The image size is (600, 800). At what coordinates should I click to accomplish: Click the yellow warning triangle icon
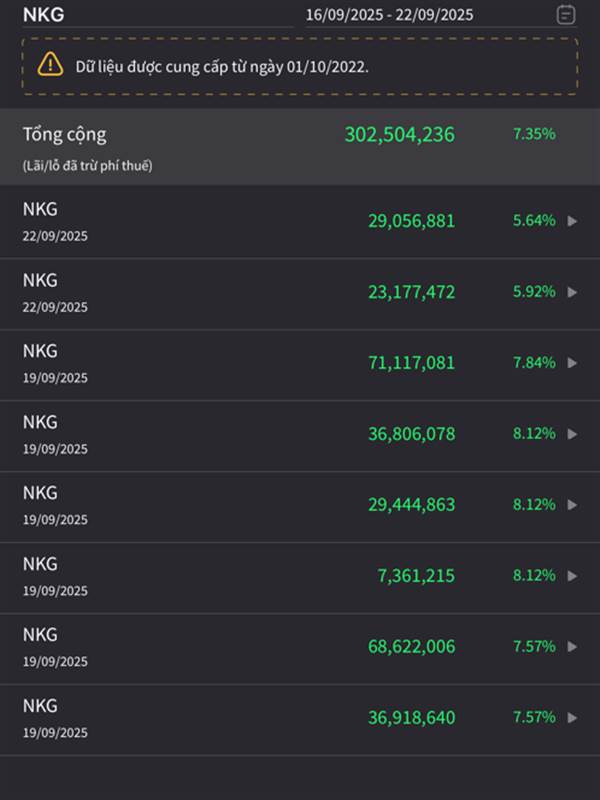pyautogui.click(x=50, y=65)
